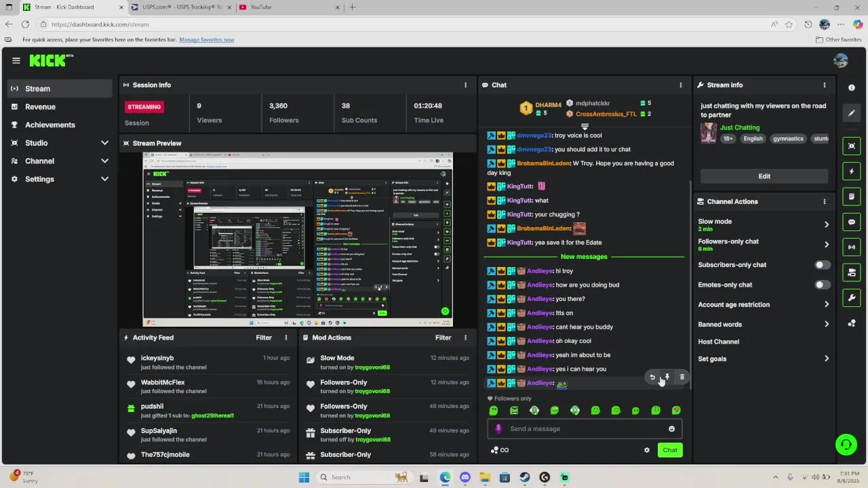Click the Just Chatting category link
This screenshot has height=488, width=868.
[740, 127]
